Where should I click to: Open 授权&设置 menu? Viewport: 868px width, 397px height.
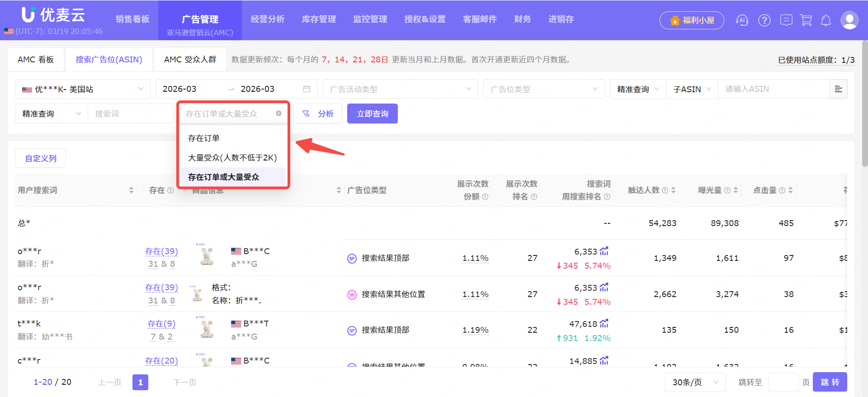(425, 19)
